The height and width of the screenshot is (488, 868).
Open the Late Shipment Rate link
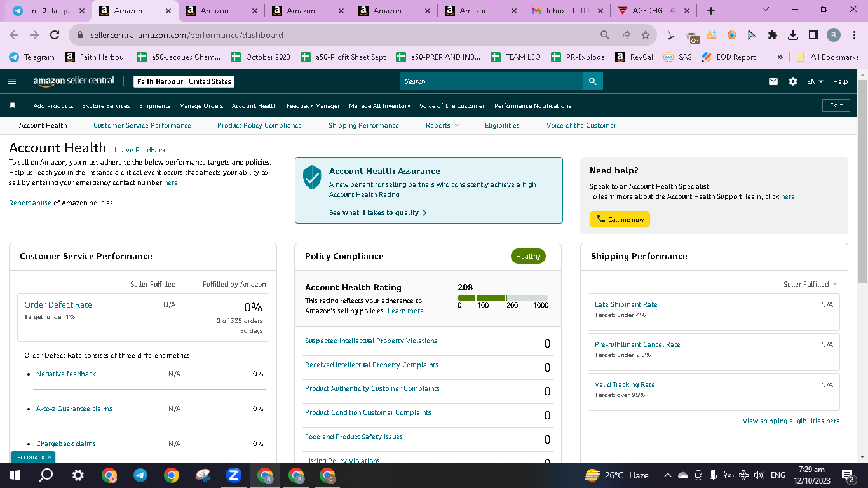point(626,304)
